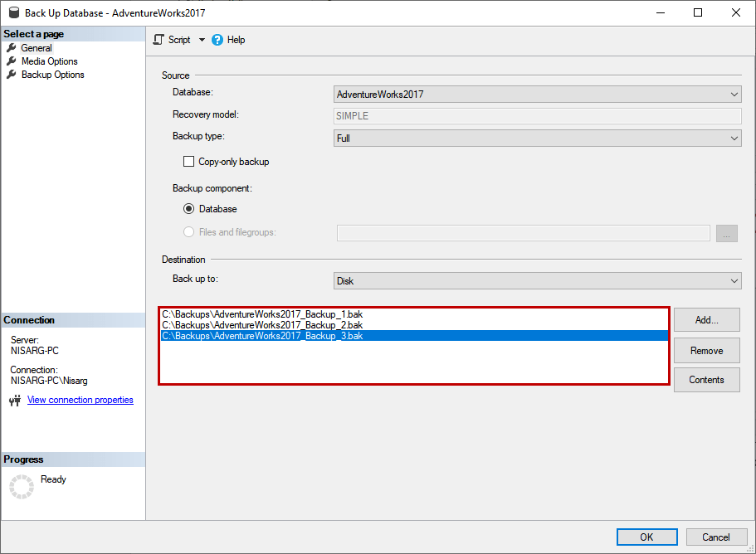Screen dimensions: 756x554
Task: Click the wrench icon beside Backup Options
Action: [x=12, y=74]
